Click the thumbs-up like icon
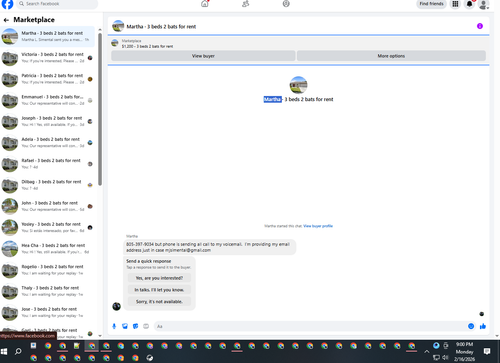 pyautogui.click(x=483, y=326)
